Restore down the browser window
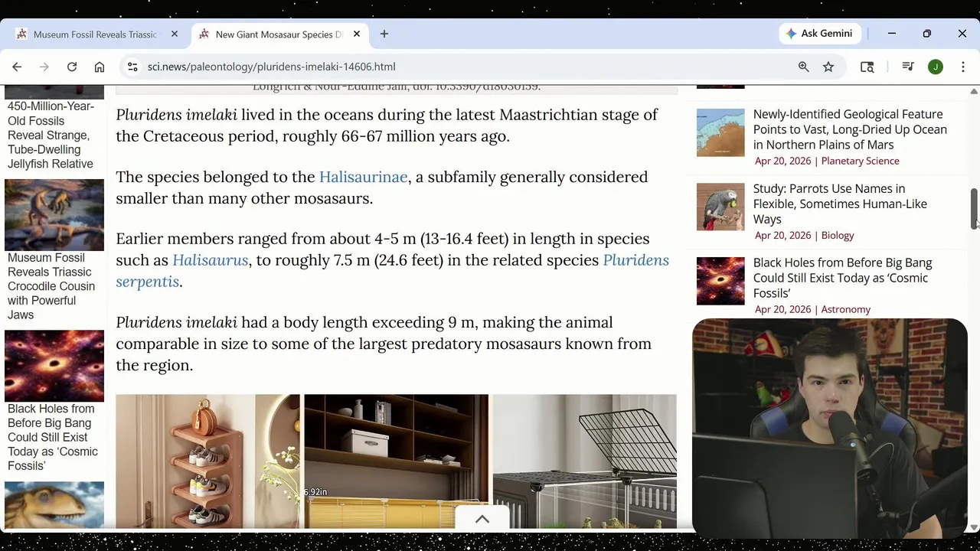This screenshot has width=980, height=551. point(927,34)
